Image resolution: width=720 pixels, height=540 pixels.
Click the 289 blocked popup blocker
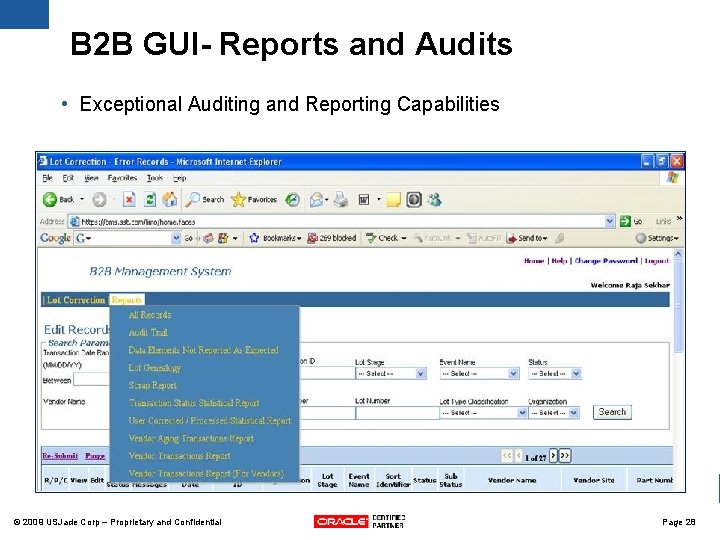point(332,238)
